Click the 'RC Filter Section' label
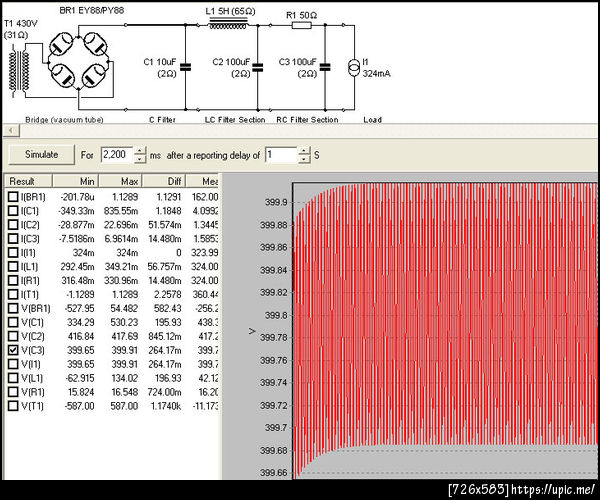This screenshot has height=500, width=600. (307, 120)
